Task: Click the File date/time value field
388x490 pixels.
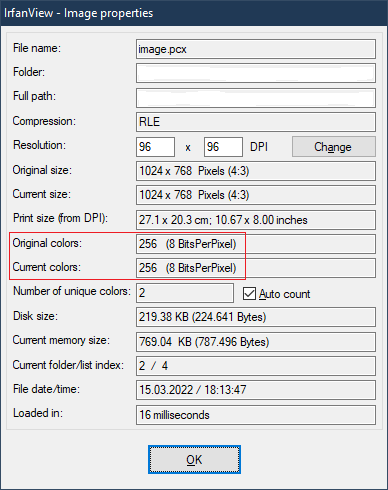Action: point(256,390)
